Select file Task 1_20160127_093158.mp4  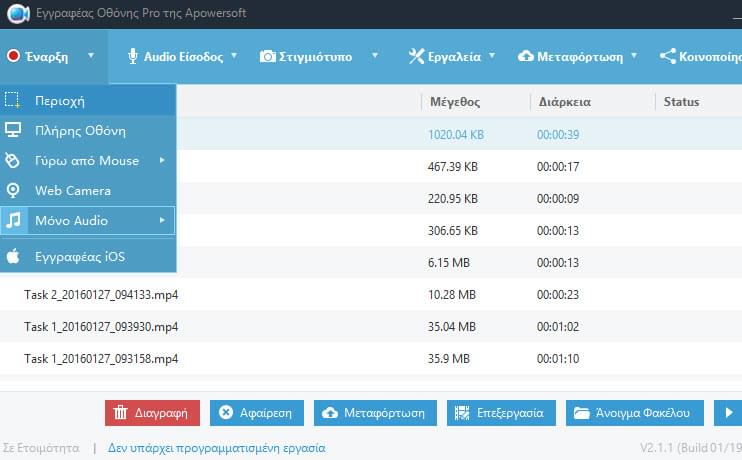click(101, 359)
